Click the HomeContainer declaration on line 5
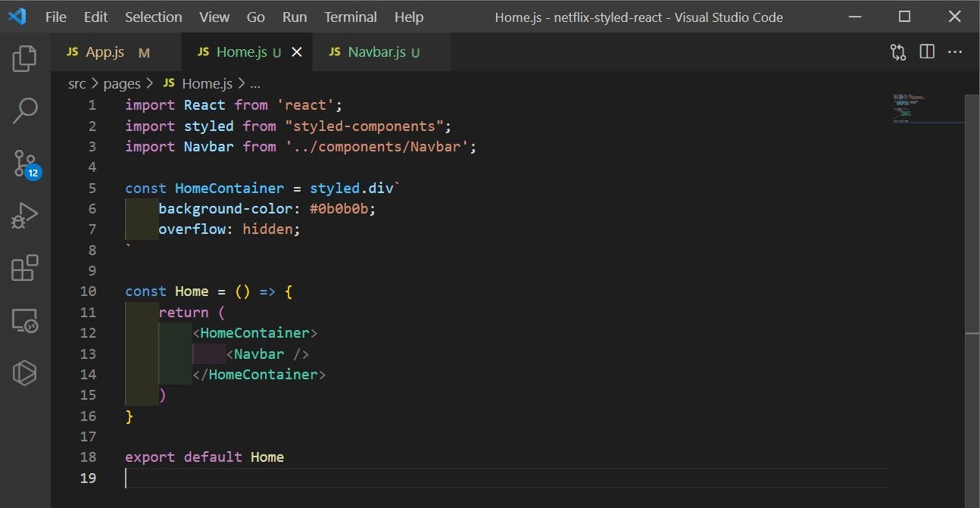980x508 pixels. (x=229, y=188)
